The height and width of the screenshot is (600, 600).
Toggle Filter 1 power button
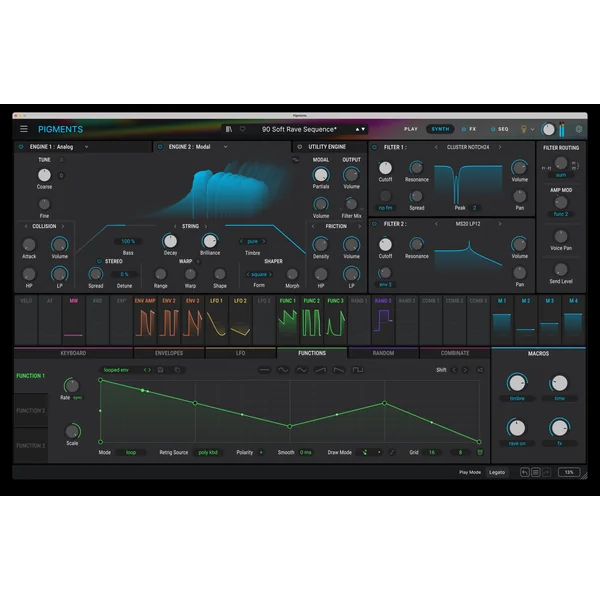click(x=375, y=147)
